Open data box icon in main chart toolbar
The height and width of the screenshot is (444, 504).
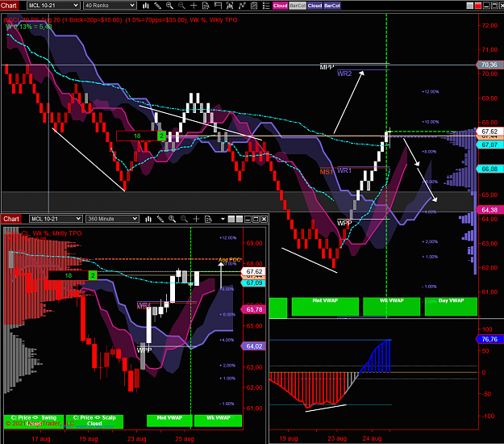206,6
